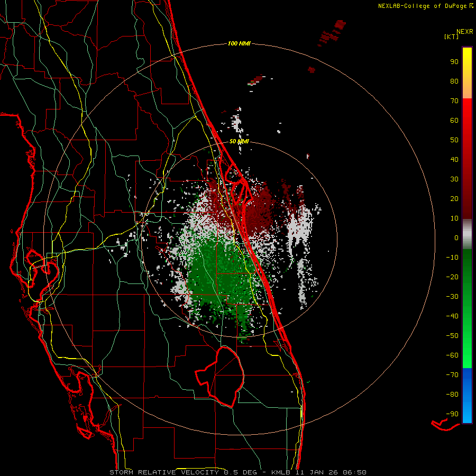Pick the gray zero-velocity band on color bar
The width and height of the screenshot is (476, 476).
(467, 234)
